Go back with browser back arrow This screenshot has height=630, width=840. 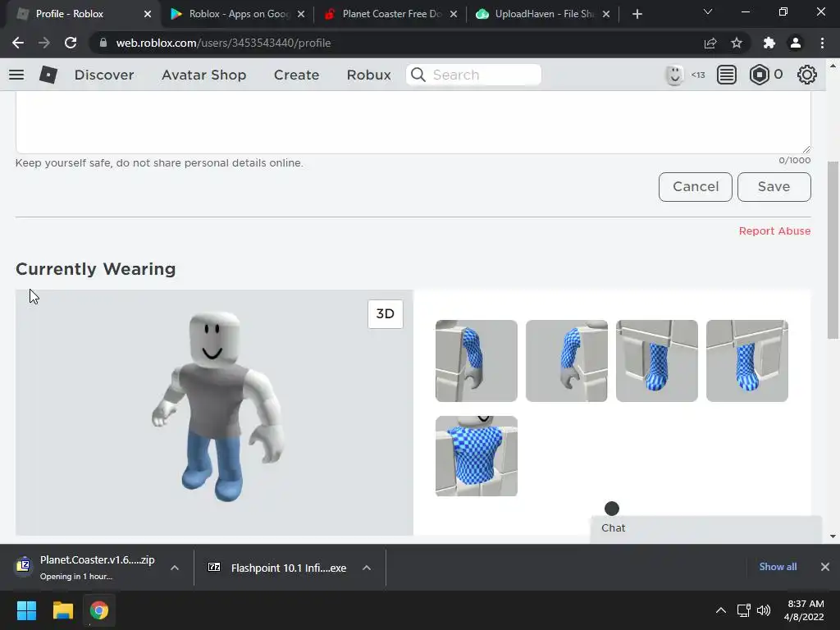[x=18, y=43]
